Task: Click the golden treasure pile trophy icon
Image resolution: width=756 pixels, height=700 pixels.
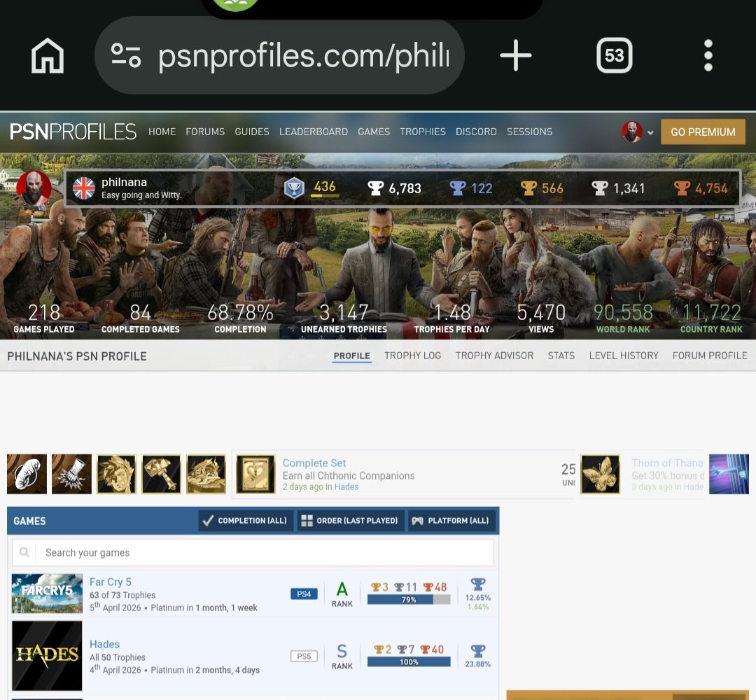Action: point(206,474)
